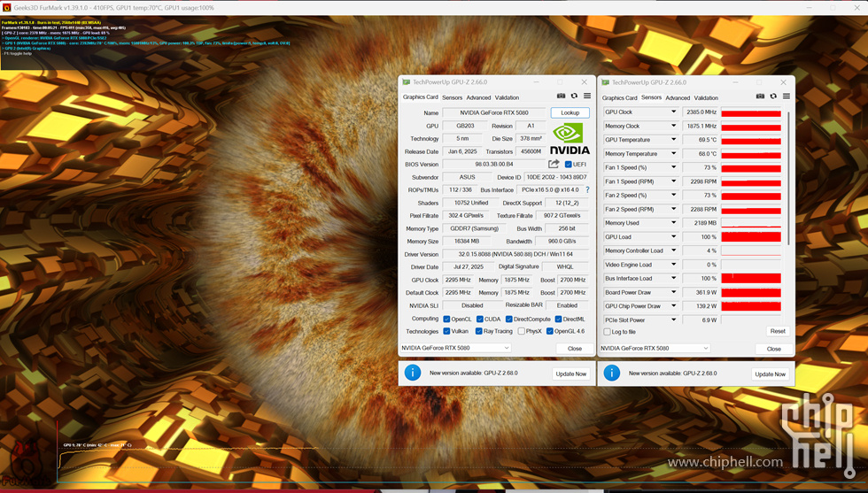The height and width of the screenshot is (493, 868).
Task: Click Update Now in right GPU-Z banner
Action: (770, 374)
